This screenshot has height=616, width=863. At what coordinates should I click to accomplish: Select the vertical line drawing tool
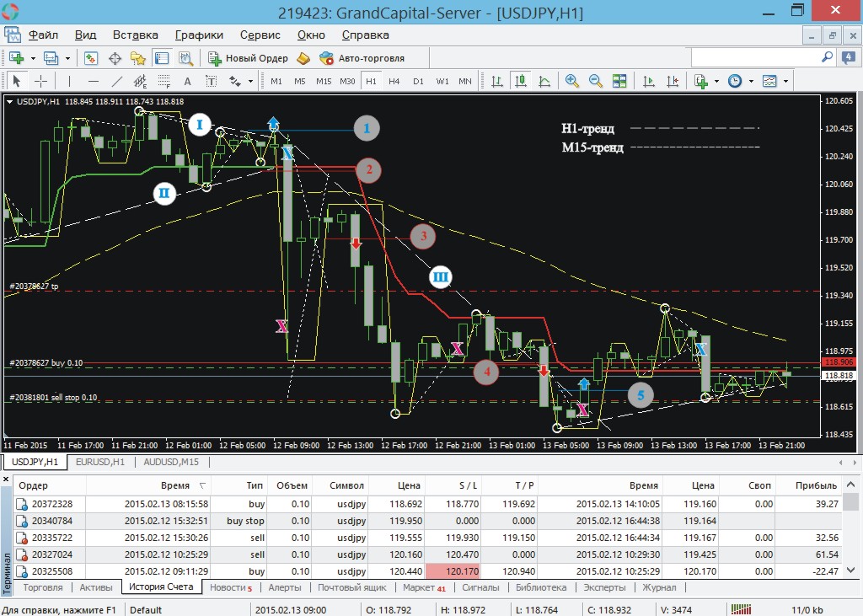click(69, 82)
